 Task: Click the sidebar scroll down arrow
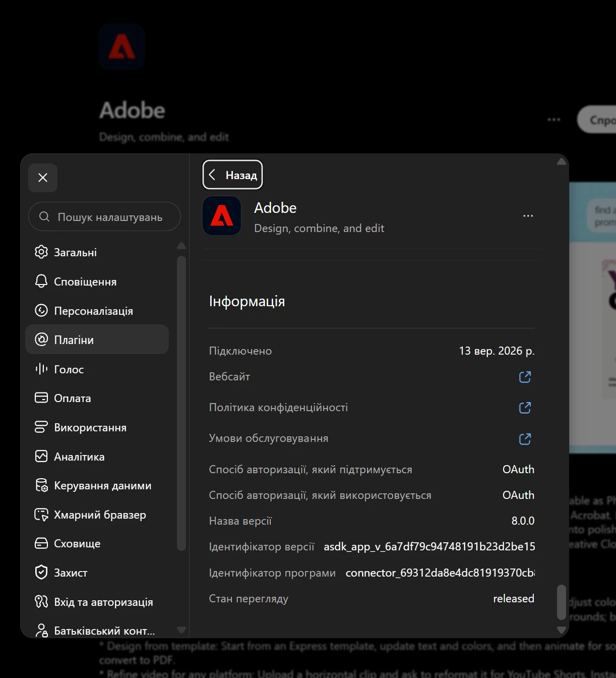(181, 630)
